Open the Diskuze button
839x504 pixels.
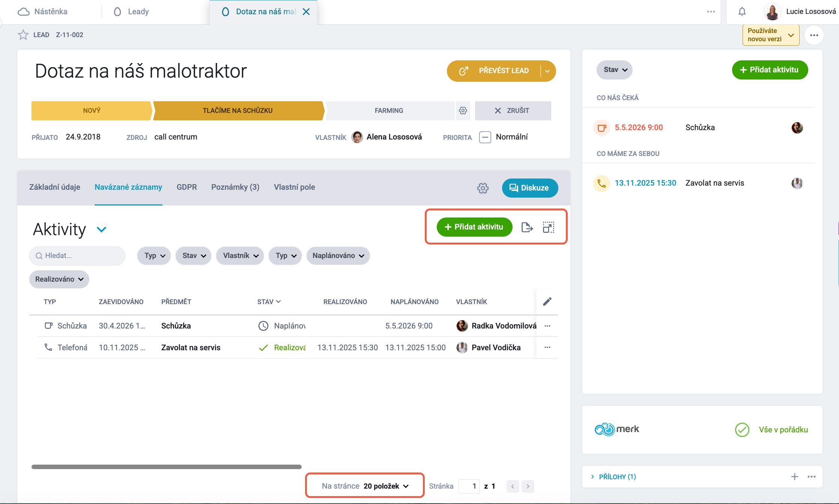click(530, 188)
